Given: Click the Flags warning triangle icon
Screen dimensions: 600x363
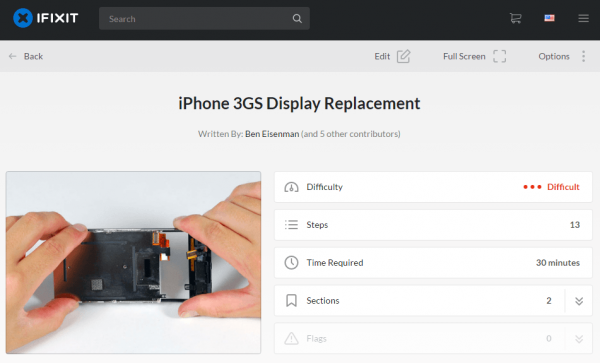Looking at the screenshot, I should coord(291,338).
